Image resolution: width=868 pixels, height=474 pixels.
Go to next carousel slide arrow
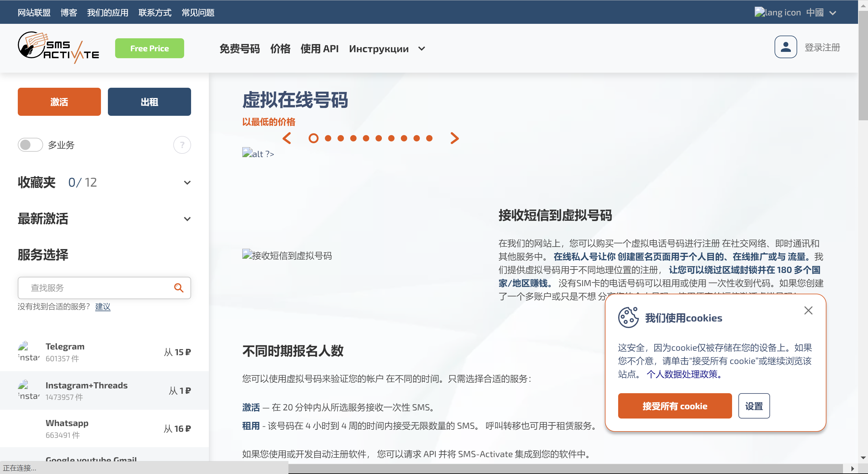(x=454, y=138)
